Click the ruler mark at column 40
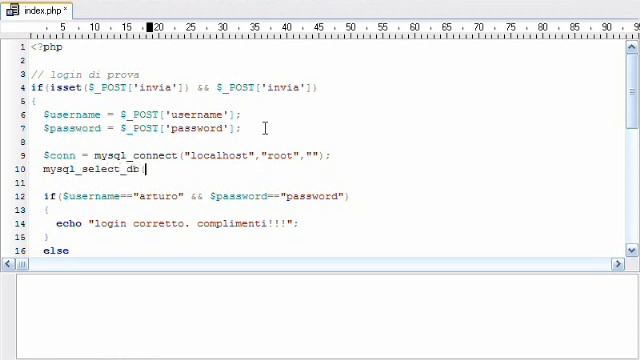Viewport: 640px width, 360px height. [287, 27]
